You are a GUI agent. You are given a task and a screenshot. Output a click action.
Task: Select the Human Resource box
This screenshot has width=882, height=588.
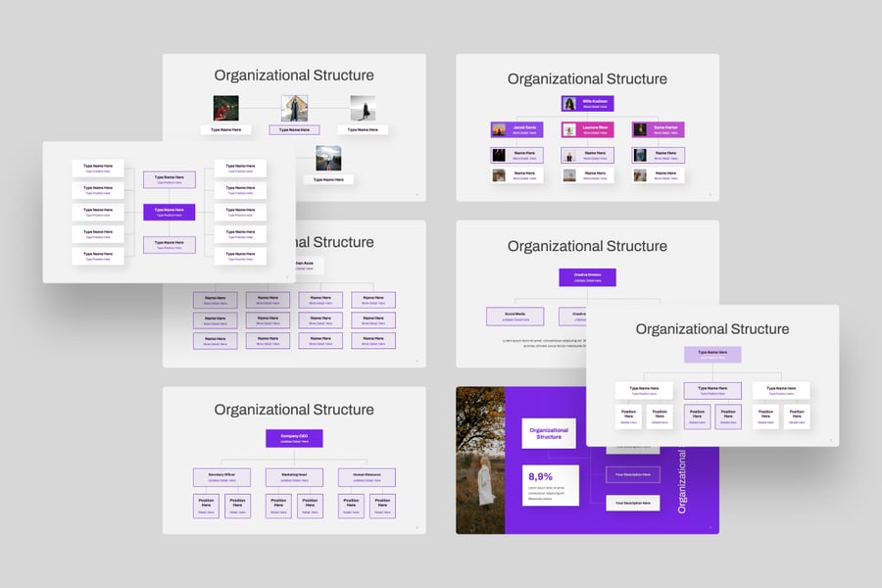click(x=367, y=477)
